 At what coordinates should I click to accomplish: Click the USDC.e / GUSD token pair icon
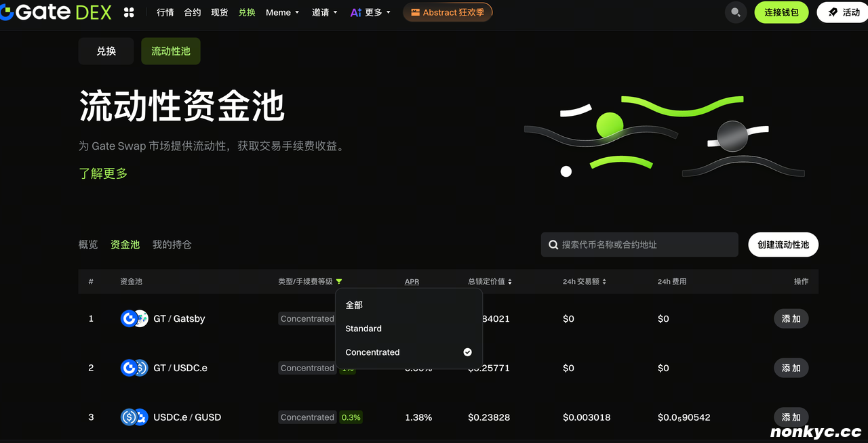click(134, 417)
